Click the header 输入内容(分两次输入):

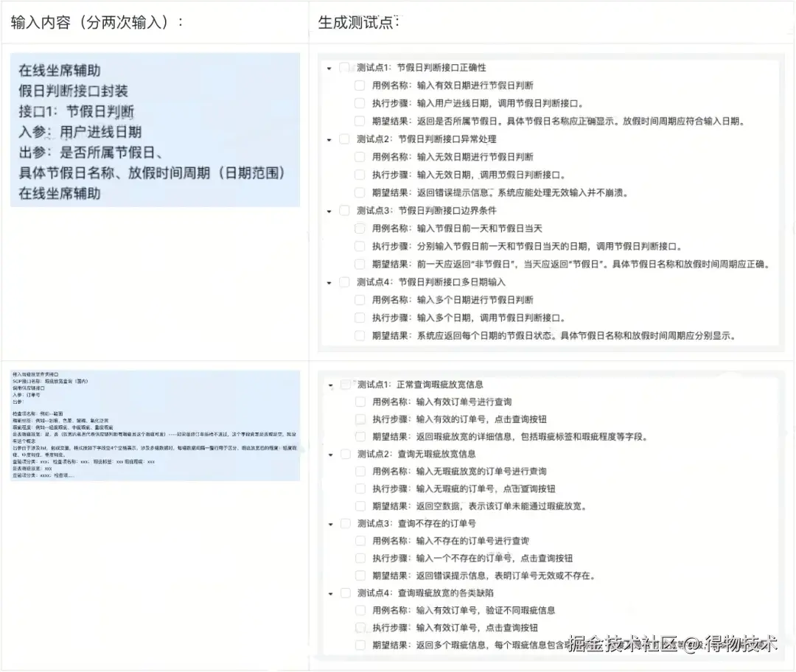point(97,23)
